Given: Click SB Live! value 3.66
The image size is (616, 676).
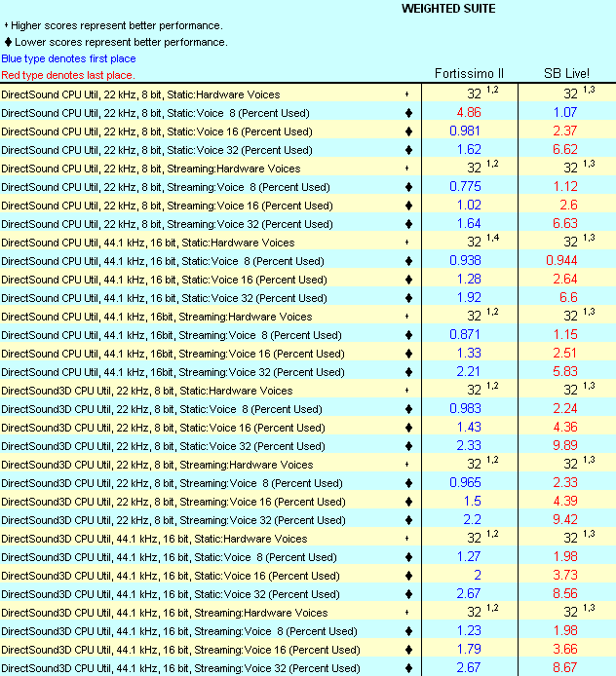Looking at the screenshot, I should (x=565, y=650).
